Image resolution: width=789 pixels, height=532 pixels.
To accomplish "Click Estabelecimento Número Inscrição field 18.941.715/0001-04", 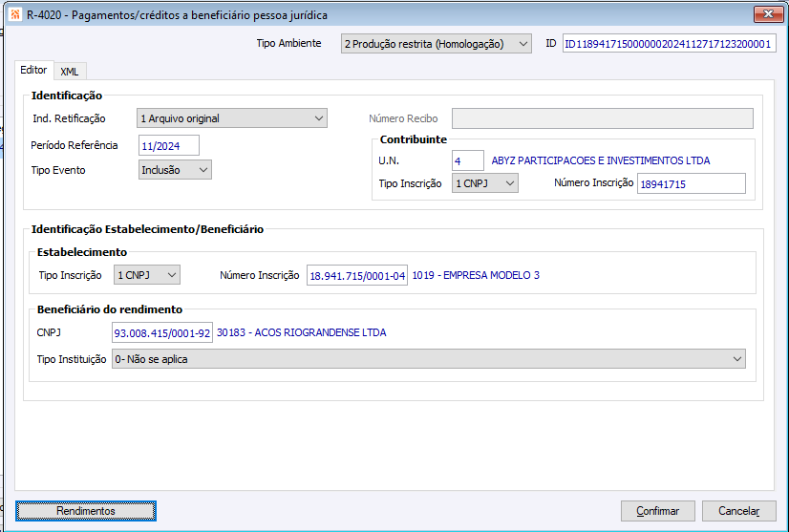I will click(357, 275).
